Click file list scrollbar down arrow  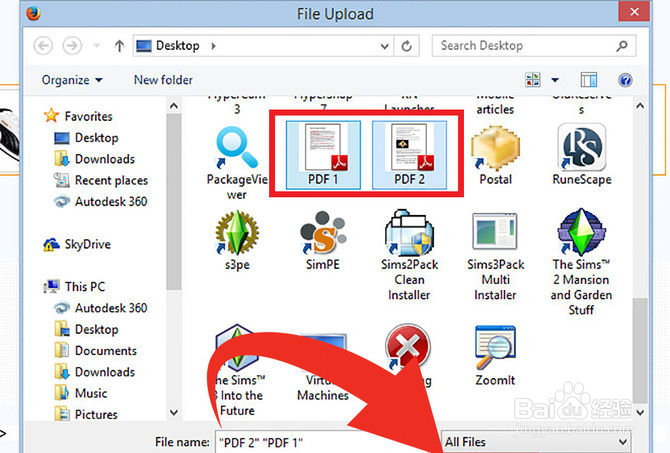[x=640, y=412]
